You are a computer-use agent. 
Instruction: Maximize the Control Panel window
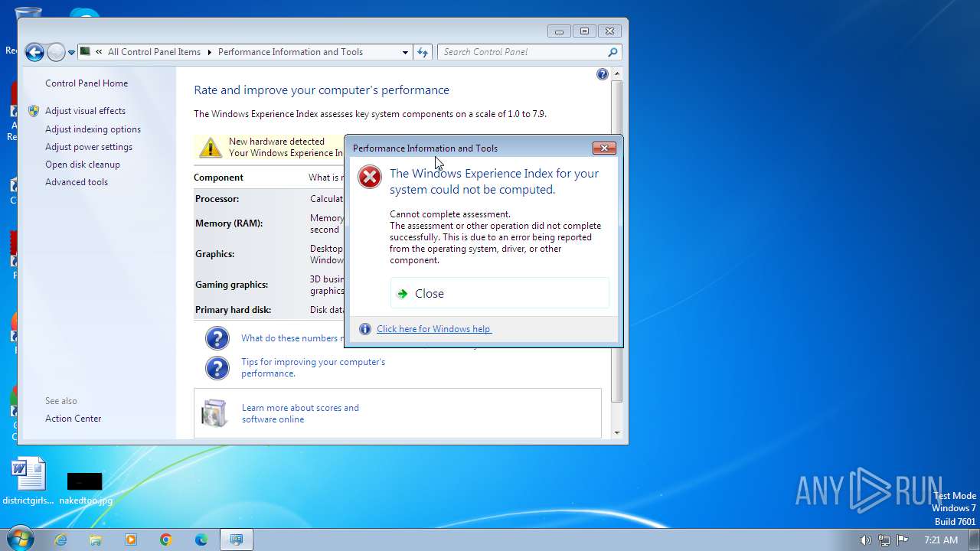584,31
